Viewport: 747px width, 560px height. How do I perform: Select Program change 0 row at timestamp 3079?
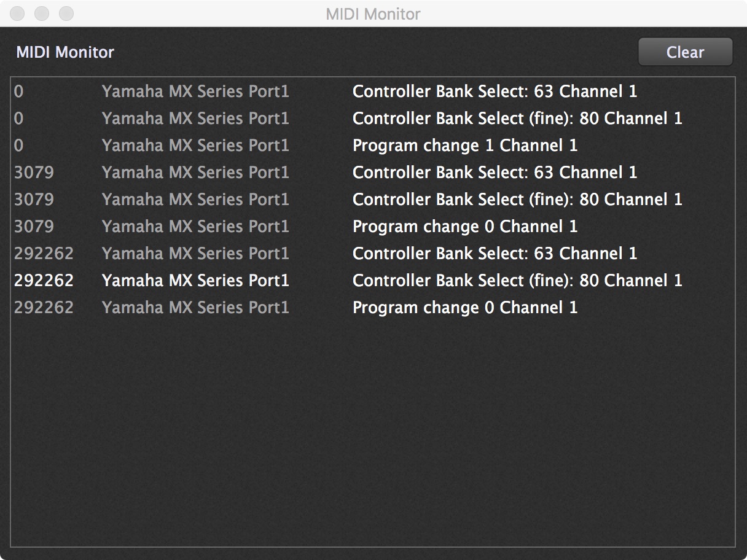pyautogui.click(x=373, y=227)
